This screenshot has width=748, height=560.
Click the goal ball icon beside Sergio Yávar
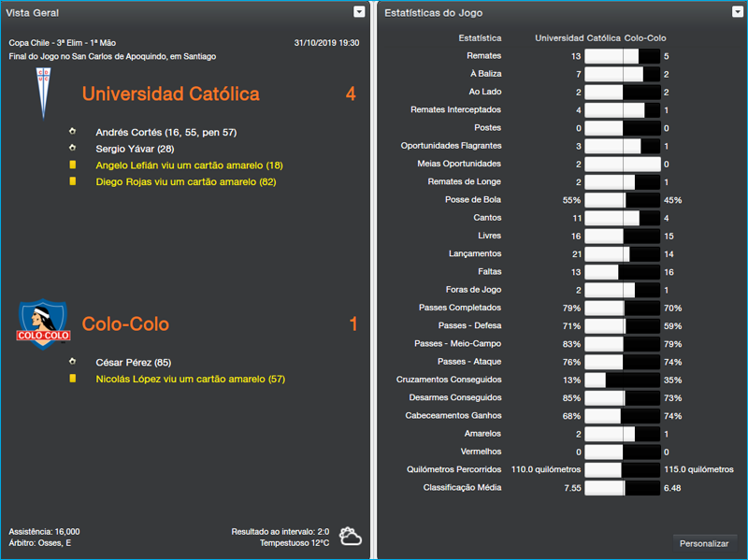(x=72, y=148)
